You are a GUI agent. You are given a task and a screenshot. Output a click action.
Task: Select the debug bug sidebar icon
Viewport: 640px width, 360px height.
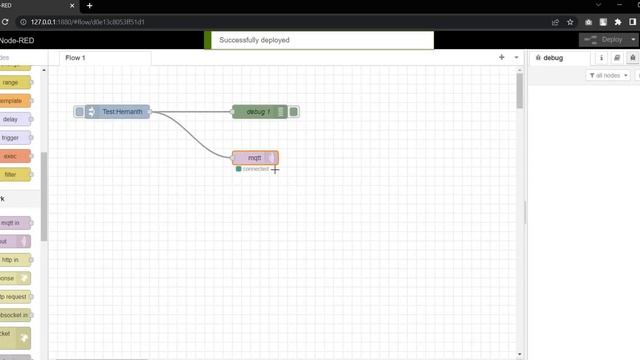click(x=633, y=58)
